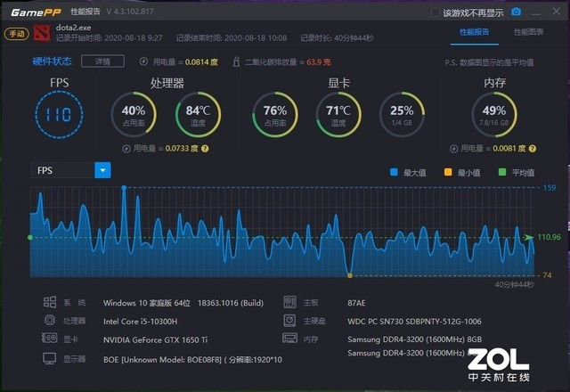The image size is (570, 392).
Task: Click the CPU 84℃ temperature gauge
Action: pyautogui.click(x=198, y=115)
